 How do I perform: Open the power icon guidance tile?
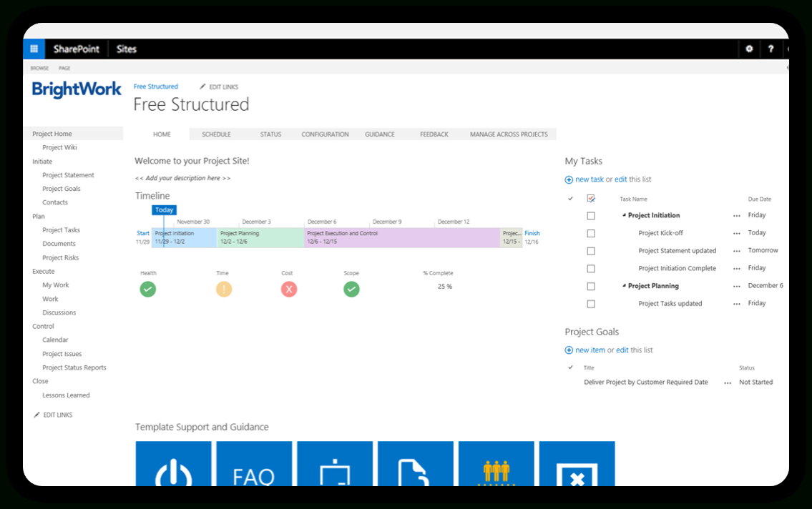173,463
